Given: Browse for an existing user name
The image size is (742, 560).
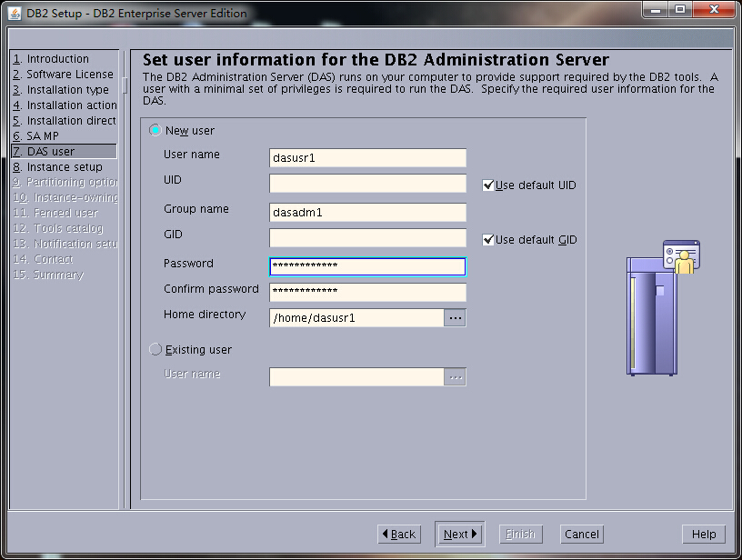Looking at the screenshot, I should [x=456, y=377].
